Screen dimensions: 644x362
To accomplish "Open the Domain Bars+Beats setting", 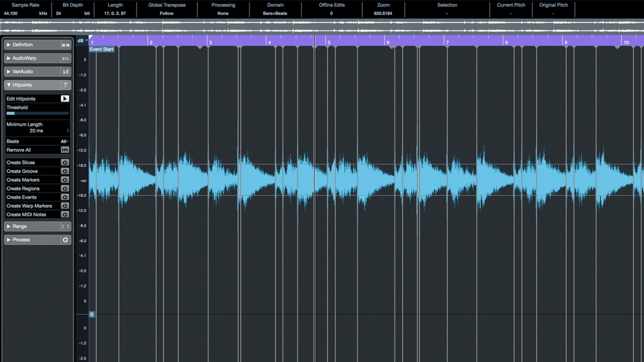I will pyautogui.click(x=275, y=13).
